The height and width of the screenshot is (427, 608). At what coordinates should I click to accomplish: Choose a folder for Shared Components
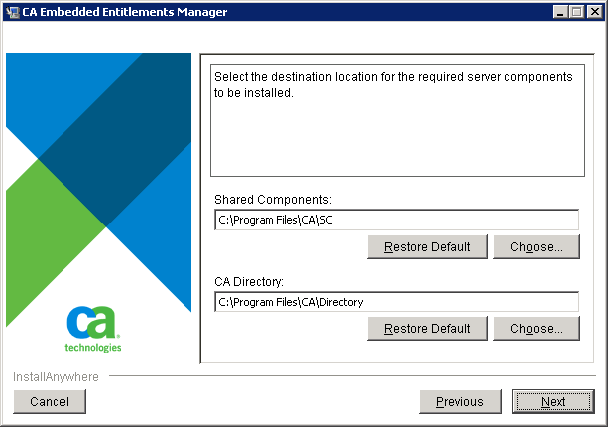(x=536, y=246)
